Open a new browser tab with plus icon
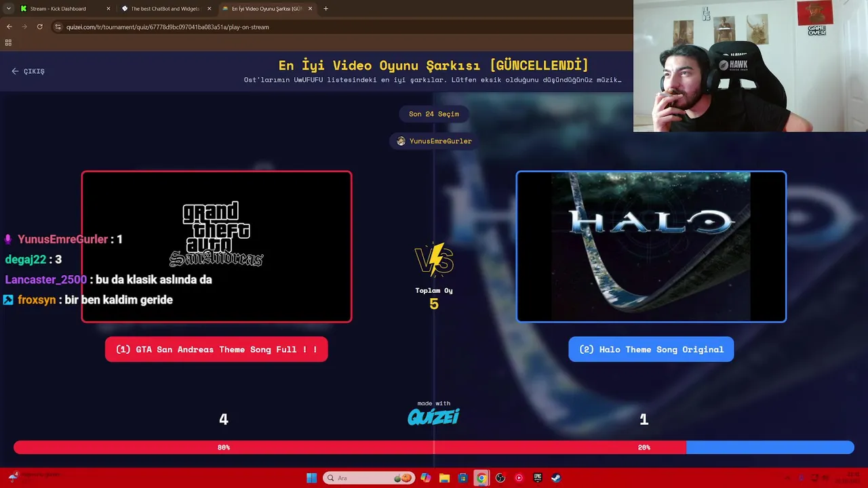 point(326,9)
